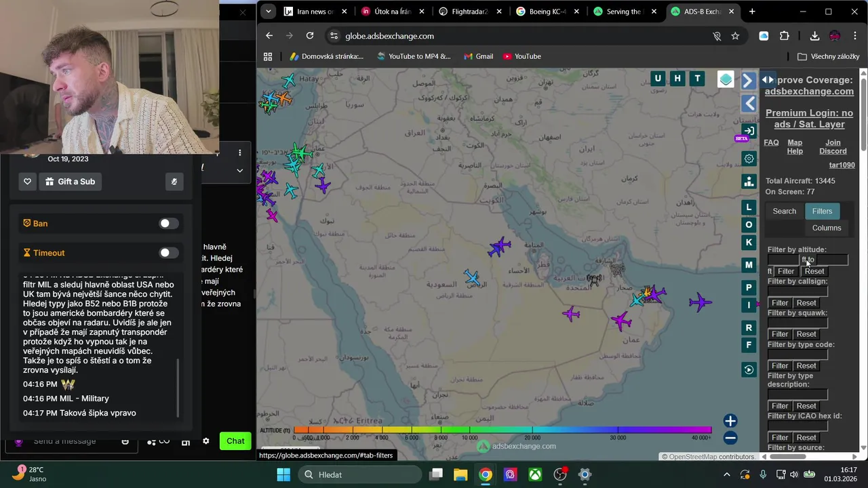
Task: Click Filter button under callsign field
Action: click(x=780, y=303)
